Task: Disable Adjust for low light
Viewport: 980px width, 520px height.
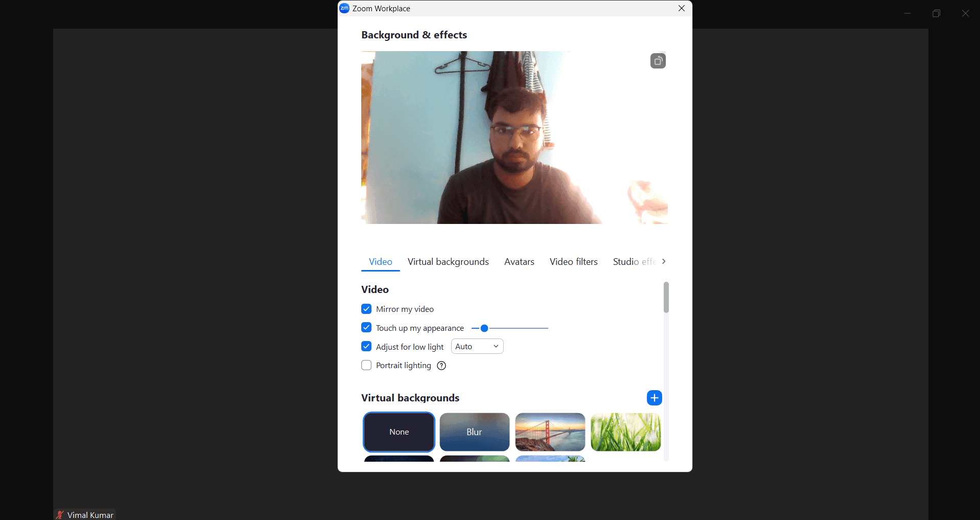Action: click(366, 346)
